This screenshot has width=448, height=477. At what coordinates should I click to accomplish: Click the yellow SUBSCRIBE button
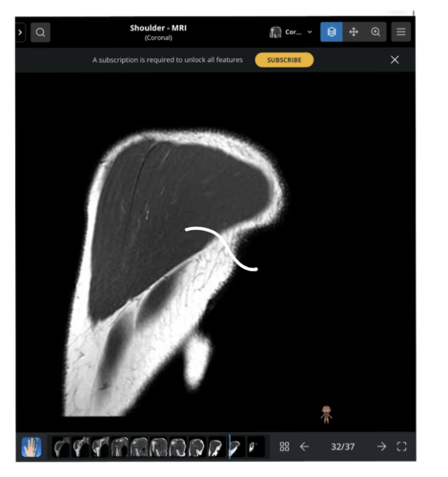[284, 60]
